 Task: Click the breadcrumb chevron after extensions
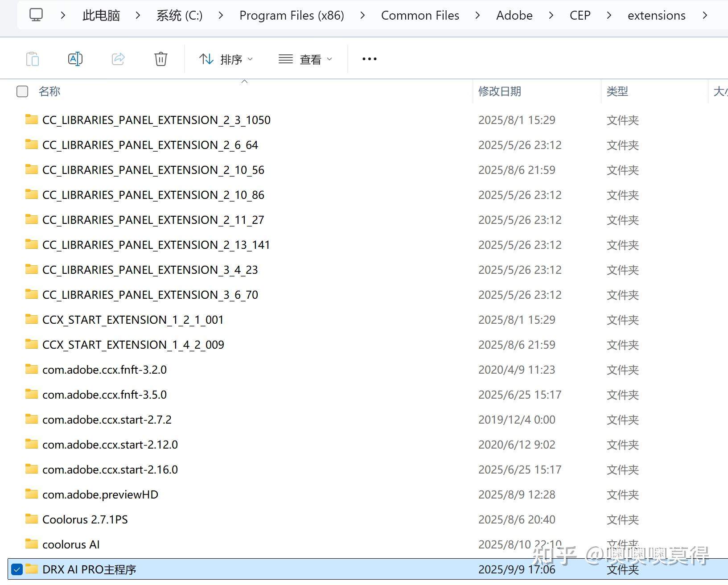(x=705, y=15)
